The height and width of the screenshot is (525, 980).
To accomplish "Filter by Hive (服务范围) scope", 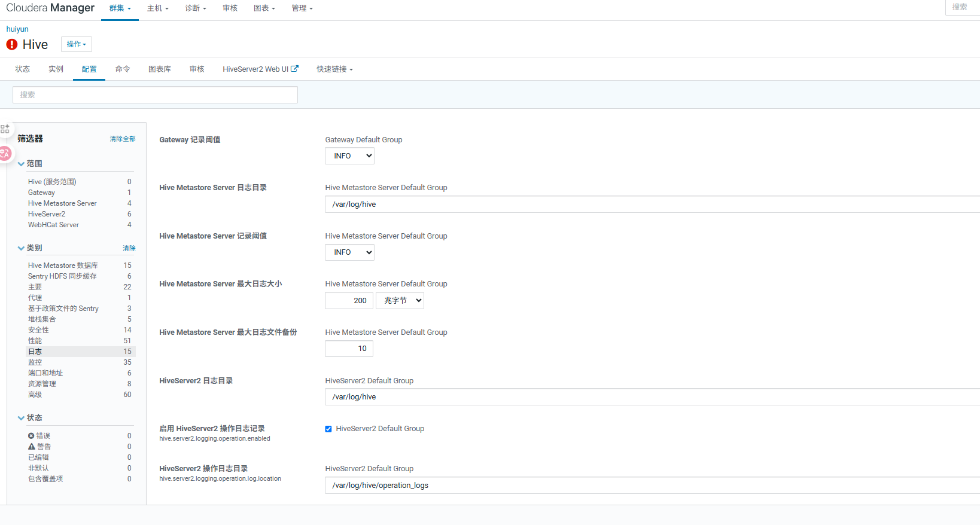I will click(52, 182).
